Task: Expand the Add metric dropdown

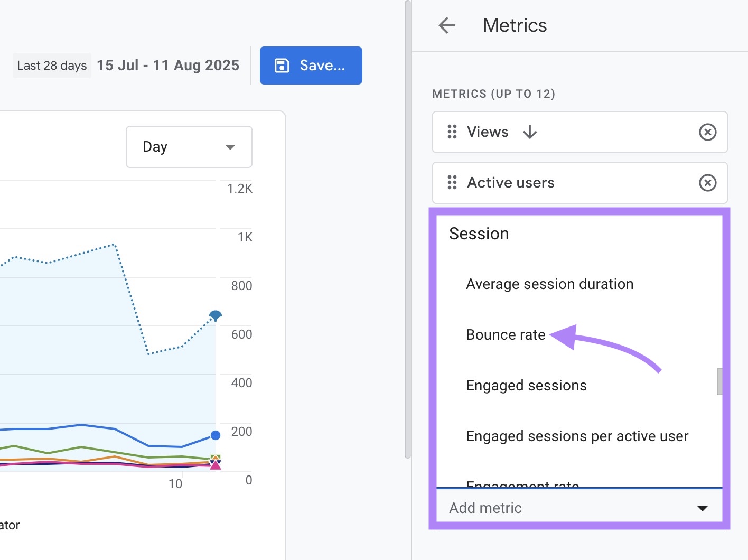Action: click(702, 508)
